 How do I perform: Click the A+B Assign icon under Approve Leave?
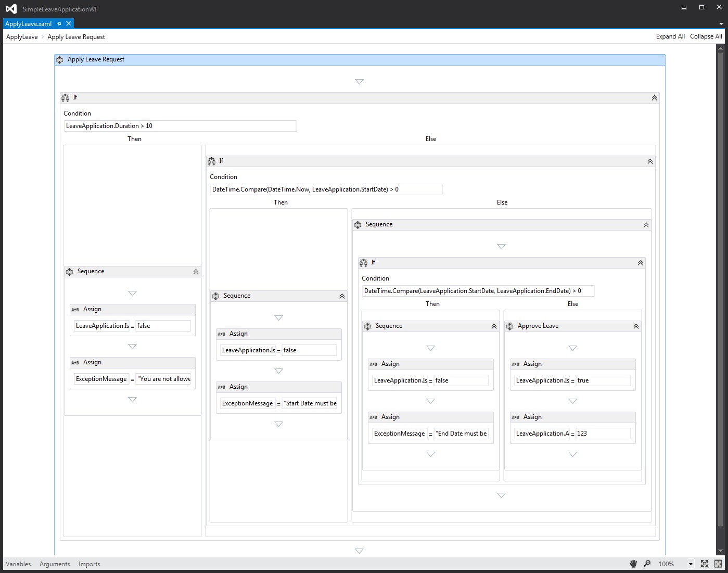(x=515, y=364)
